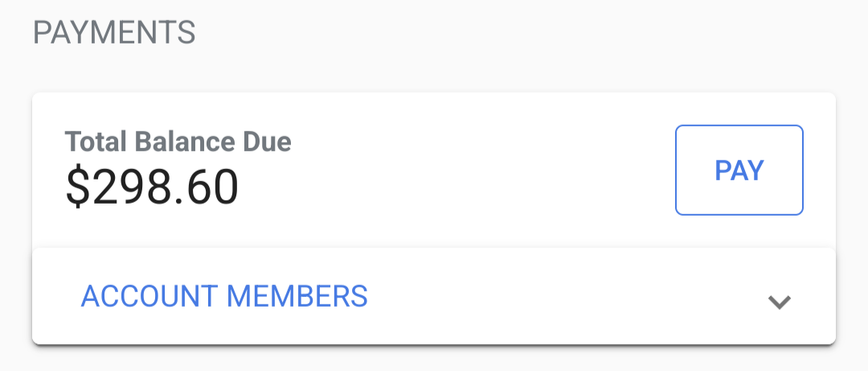Screen dimensions: 868x371
Task: Expand the Account Members chevron arrow
Action: pos(780,302)
